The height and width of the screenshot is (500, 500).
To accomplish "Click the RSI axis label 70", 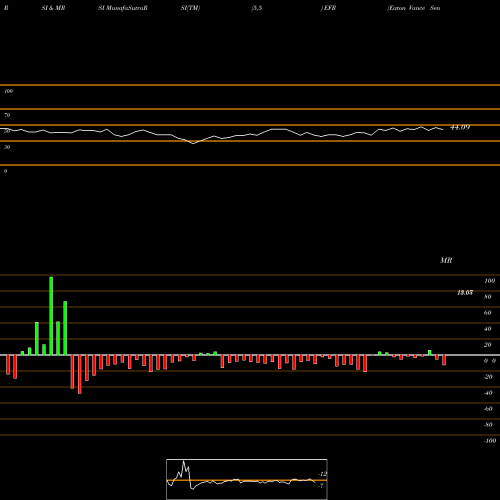I will click(7, 115).
